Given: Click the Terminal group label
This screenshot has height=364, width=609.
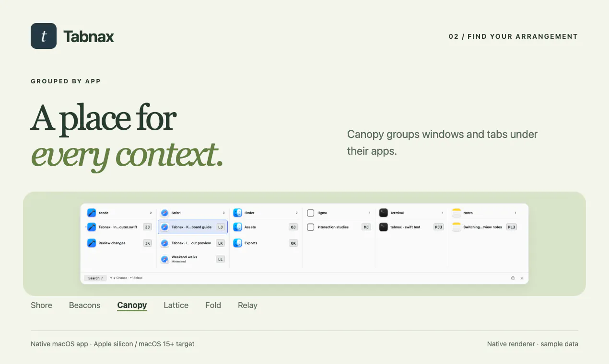Looking at the screenshot, I should 397,213.
